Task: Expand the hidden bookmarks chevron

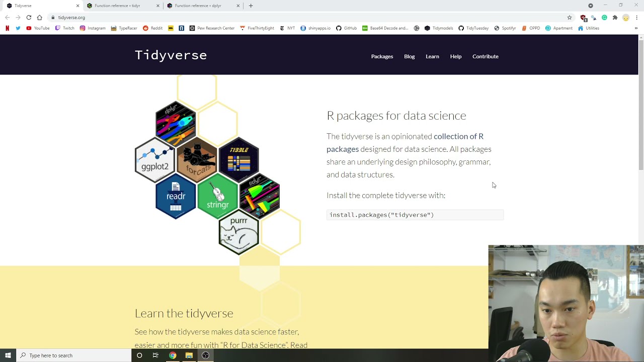Action: 636,28
